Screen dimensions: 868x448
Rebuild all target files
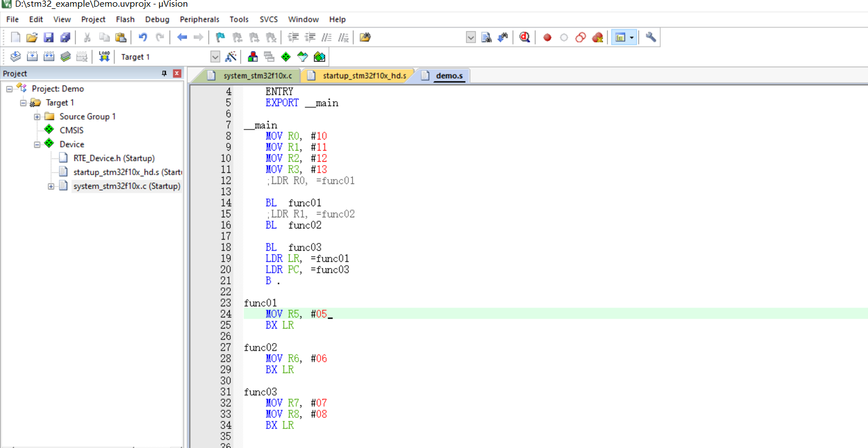tap(49, 57)
